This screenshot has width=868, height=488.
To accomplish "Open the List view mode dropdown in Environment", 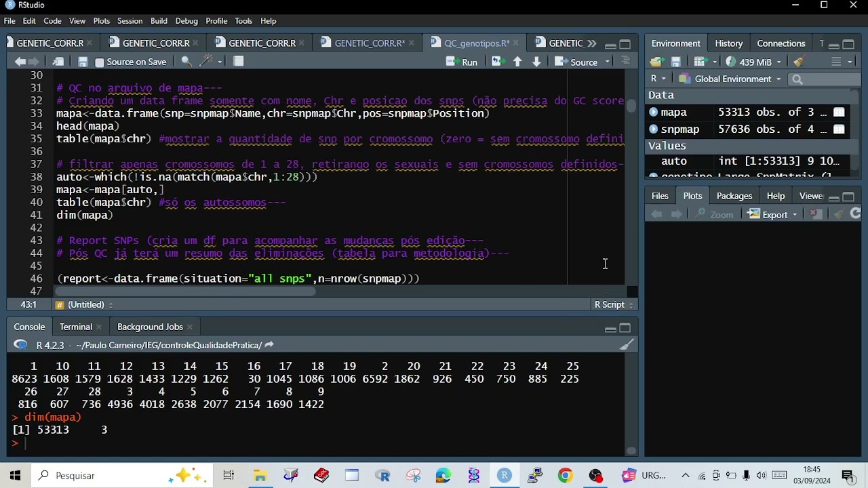I will pyautogui.click(x=841, y=62).
